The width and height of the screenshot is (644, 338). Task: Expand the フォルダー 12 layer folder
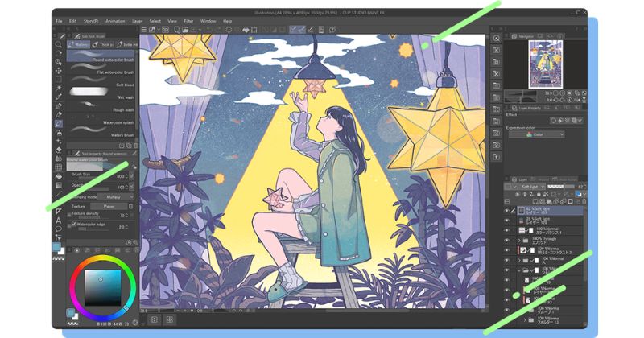pyautogui.click(x=525, y=319)
